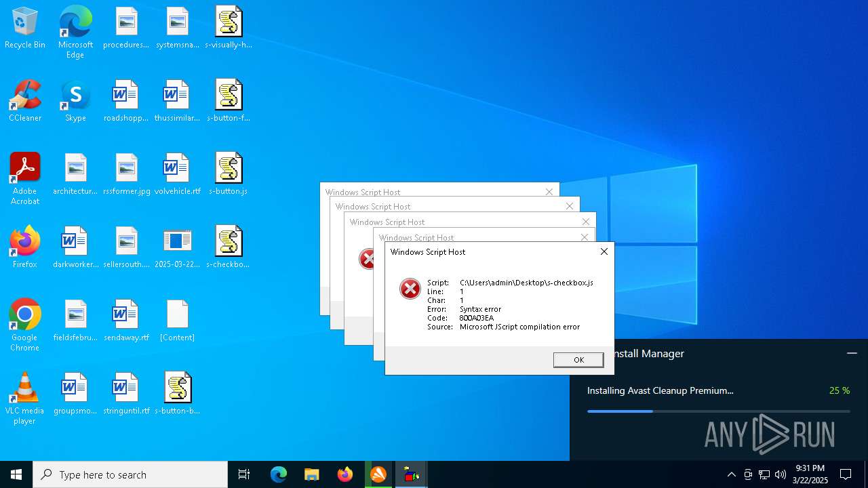The image size is (868, 488).
Task: Select the rssformer.jpg file icon
Action: pos(126,175)
